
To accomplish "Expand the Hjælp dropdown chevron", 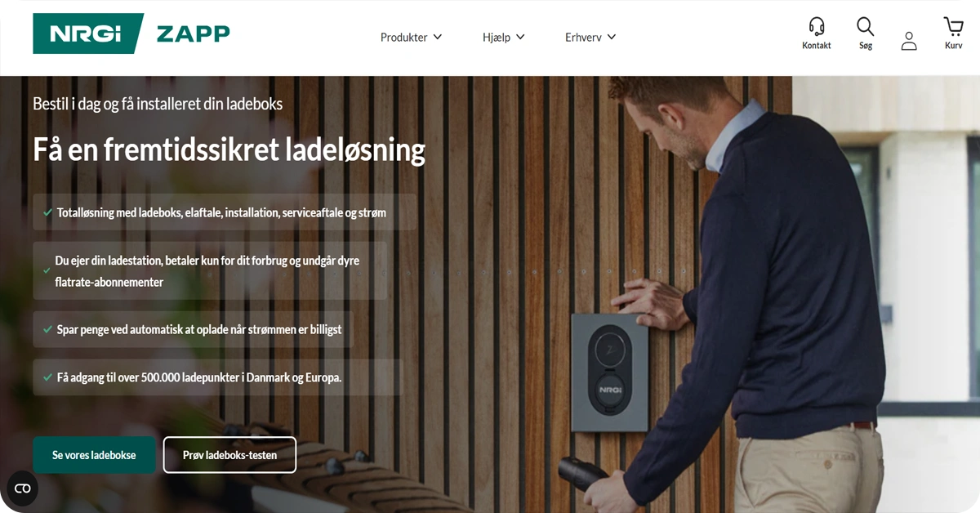I will [x=520, y=37].
